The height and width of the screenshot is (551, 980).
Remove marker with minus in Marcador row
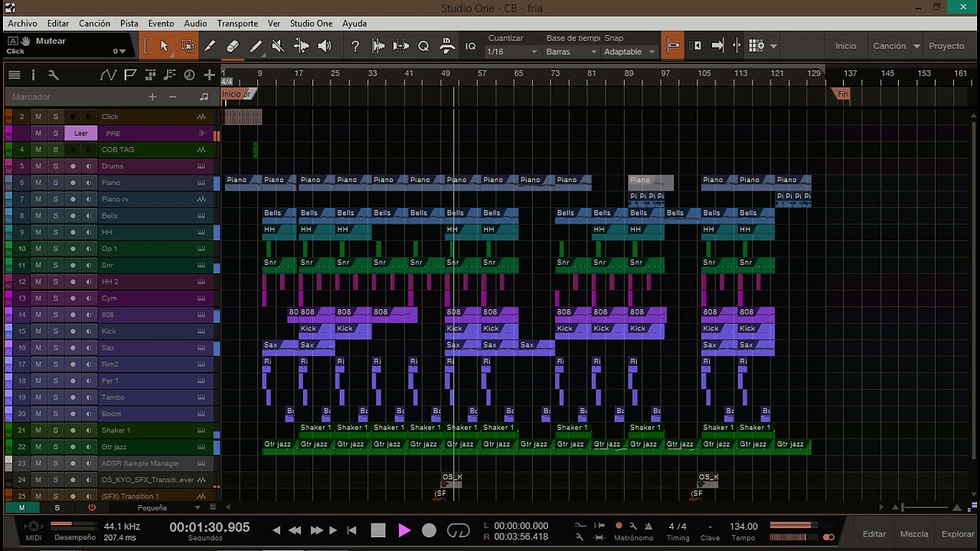pos(172,96)
